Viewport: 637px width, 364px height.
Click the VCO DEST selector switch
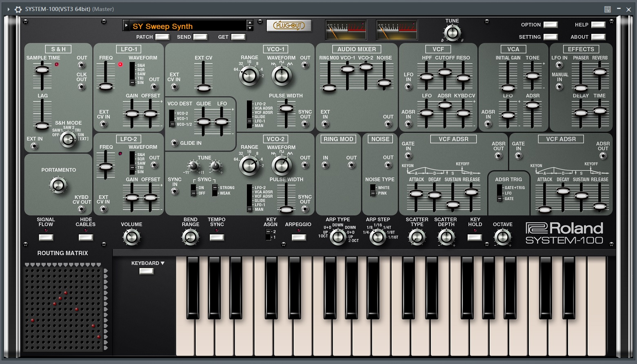pos(172,119)
